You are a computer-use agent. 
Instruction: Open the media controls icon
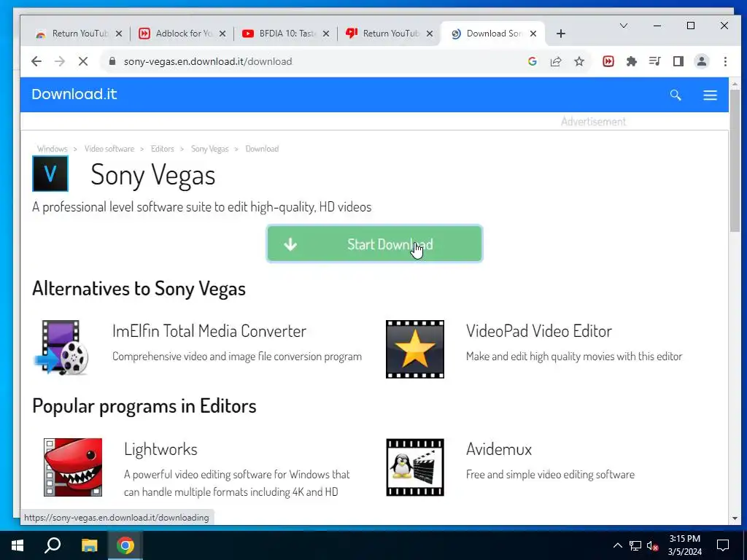pos(655,61)
